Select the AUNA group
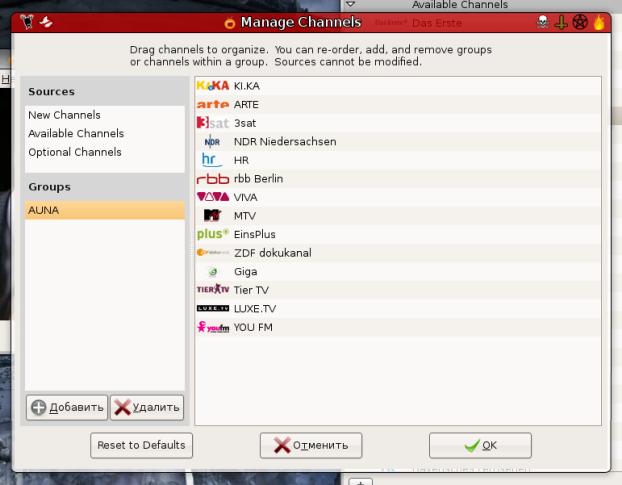This screenshot has width=622, height=485. (105, 210)
